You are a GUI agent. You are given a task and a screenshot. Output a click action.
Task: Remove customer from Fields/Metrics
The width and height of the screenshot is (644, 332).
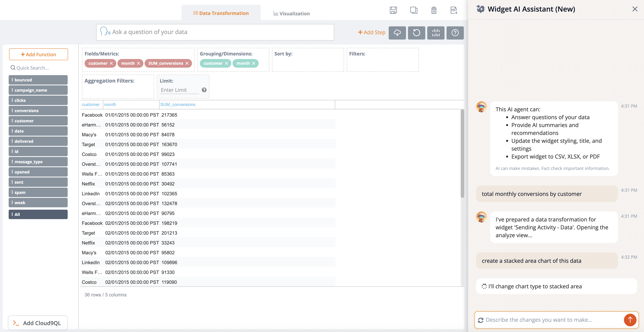(x=111, y=63)
